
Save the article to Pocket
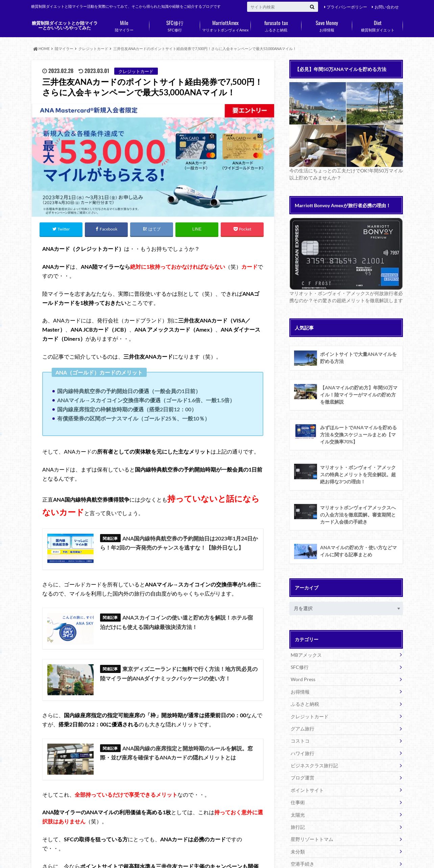tap(242, 229)
